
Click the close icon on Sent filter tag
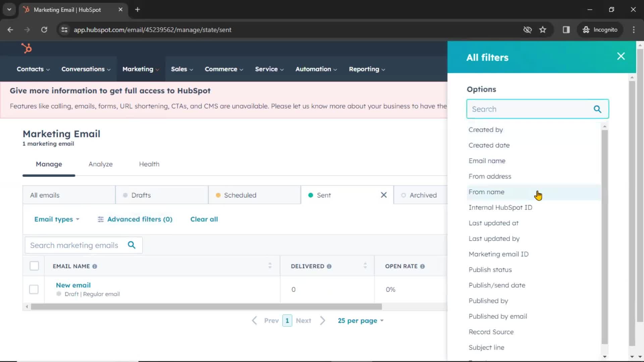pos(383,195)
